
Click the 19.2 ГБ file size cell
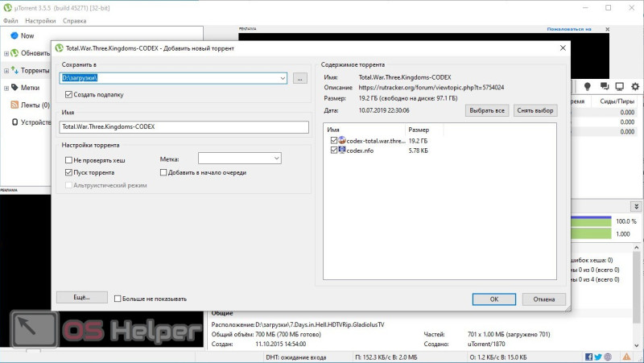pos(418,140)
